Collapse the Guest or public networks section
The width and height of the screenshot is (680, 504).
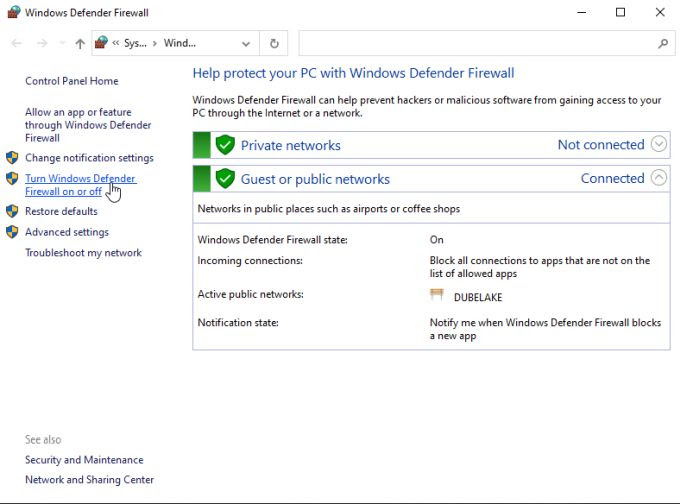point(658,178)
